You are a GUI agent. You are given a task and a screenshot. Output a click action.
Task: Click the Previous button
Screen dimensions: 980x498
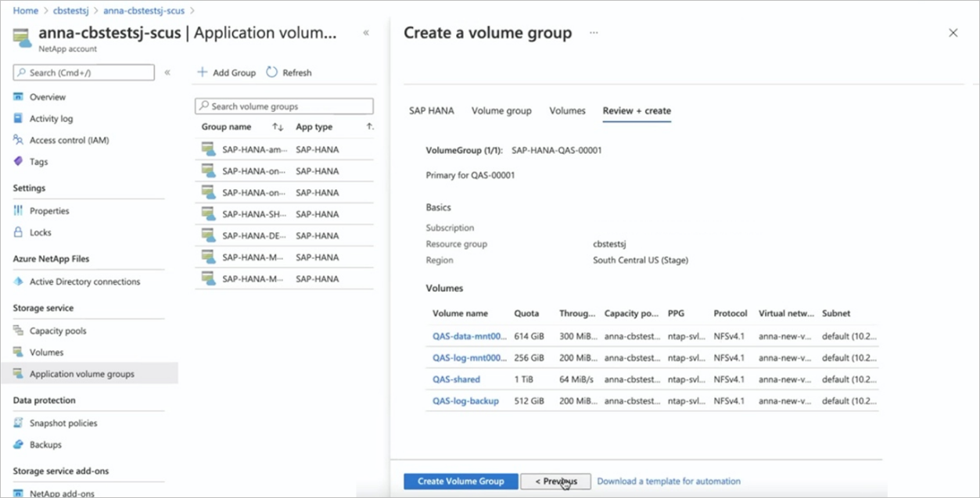[x=555, y=481]
